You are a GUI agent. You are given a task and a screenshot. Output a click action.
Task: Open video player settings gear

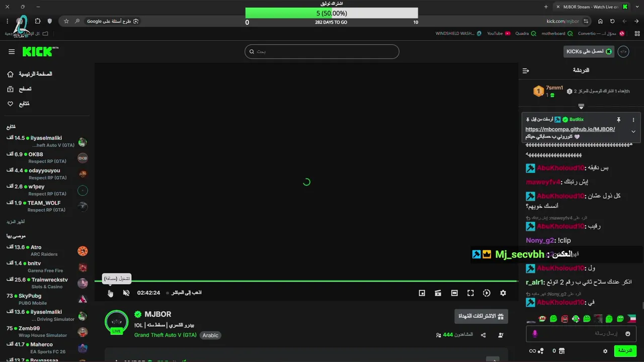tap(503, 293)
